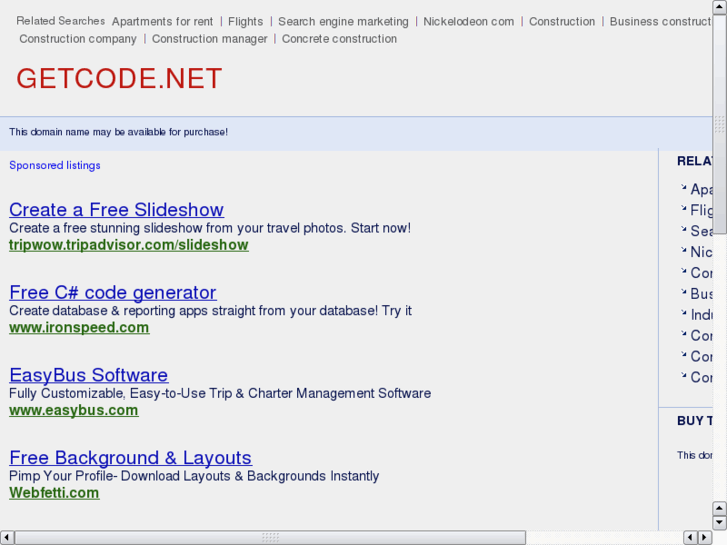Click the Trip & Charter Management description
Viewport: 727px width, 545px height.
tap(220, 393)
